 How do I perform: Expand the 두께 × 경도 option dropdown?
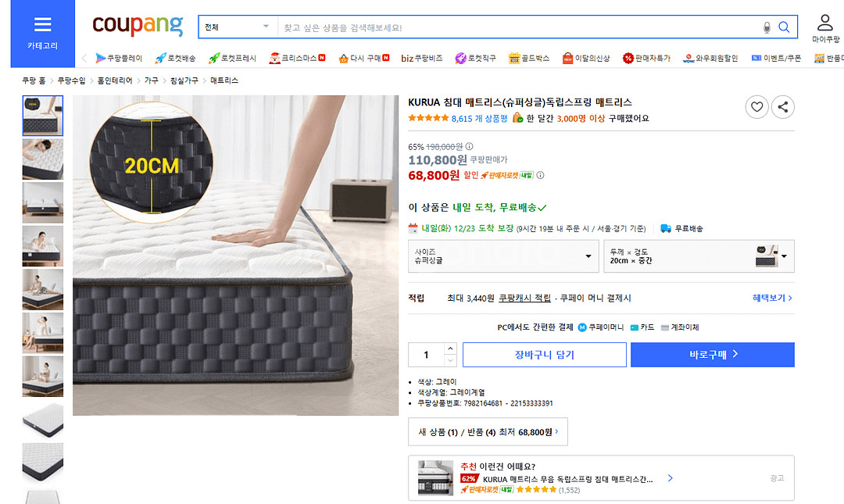pos(699,256)
